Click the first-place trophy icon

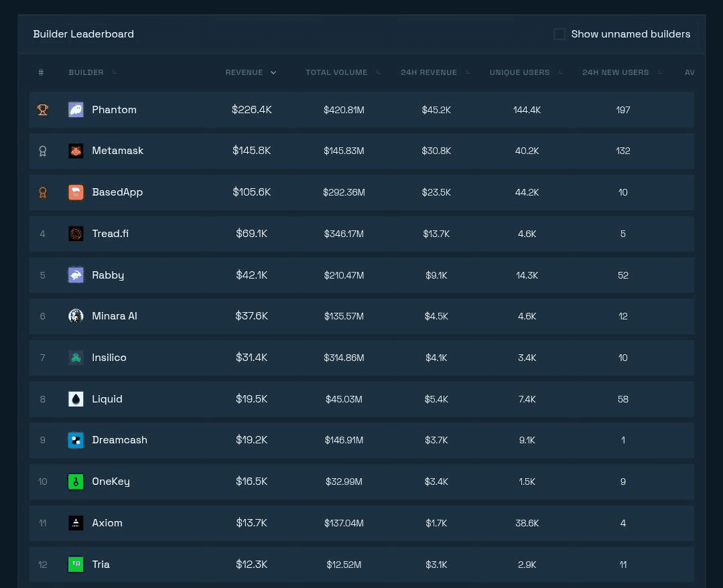42,110
